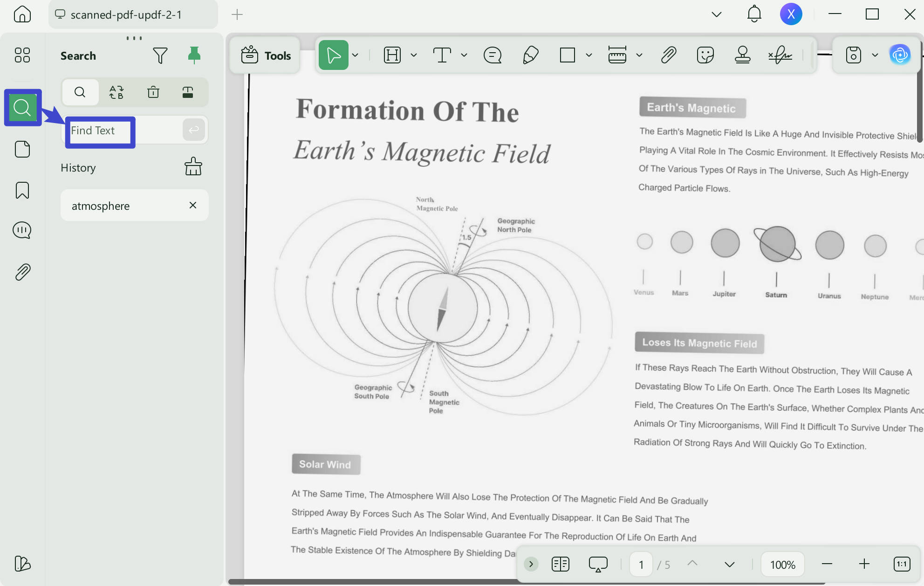Open the Bookmarks panel icon

click(22, 190)
